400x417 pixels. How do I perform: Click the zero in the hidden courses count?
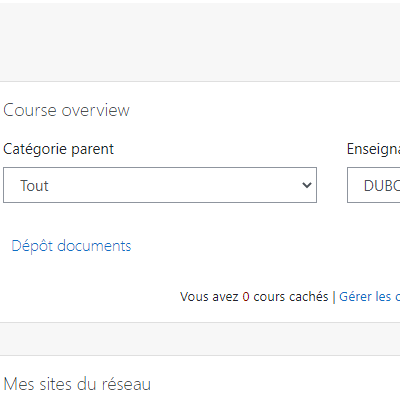click(x=246, y=297)
